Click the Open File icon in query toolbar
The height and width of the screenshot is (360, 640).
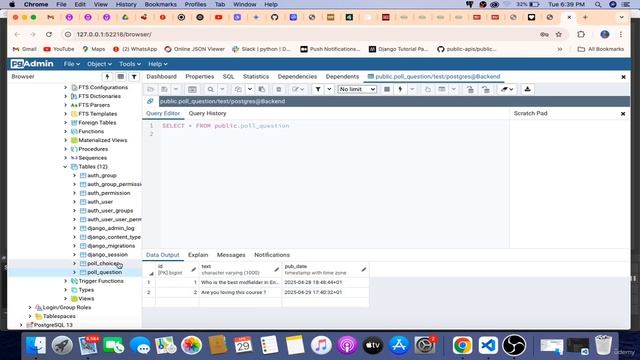click(151, 89)
